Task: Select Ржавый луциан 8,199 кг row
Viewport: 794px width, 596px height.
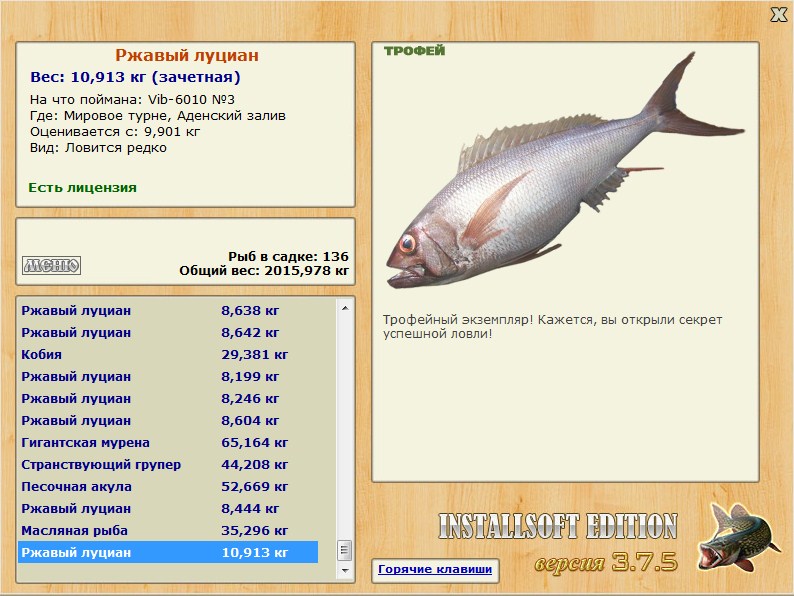Action: pyautogui.click(x=168, y=377)
